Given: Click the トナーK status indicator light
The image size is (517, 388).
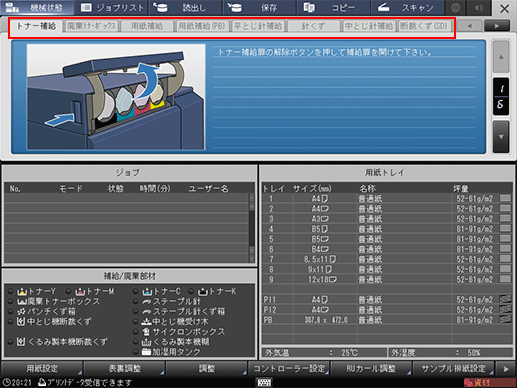Looking at the screenshot, I should point(191,292).
